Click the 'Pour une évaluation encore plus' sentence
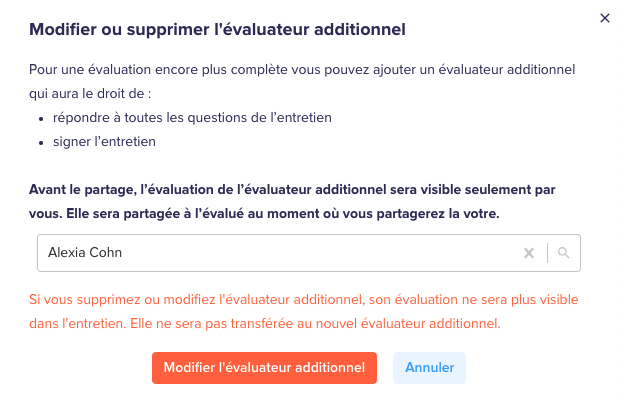Viewport: 621px width, 405px height. [302, 70]
